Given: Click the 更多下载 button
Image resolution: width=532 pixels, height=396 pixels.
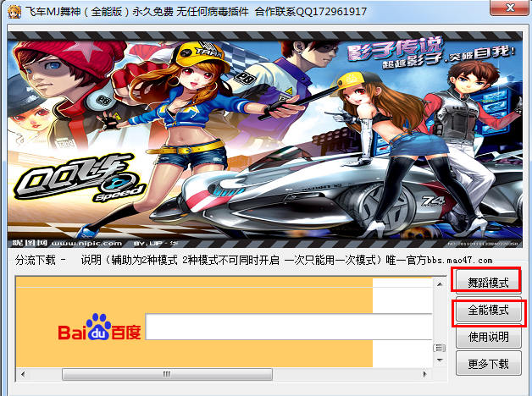Looking at the screenshot, I should pyautogui.click(x=488, y=364).
